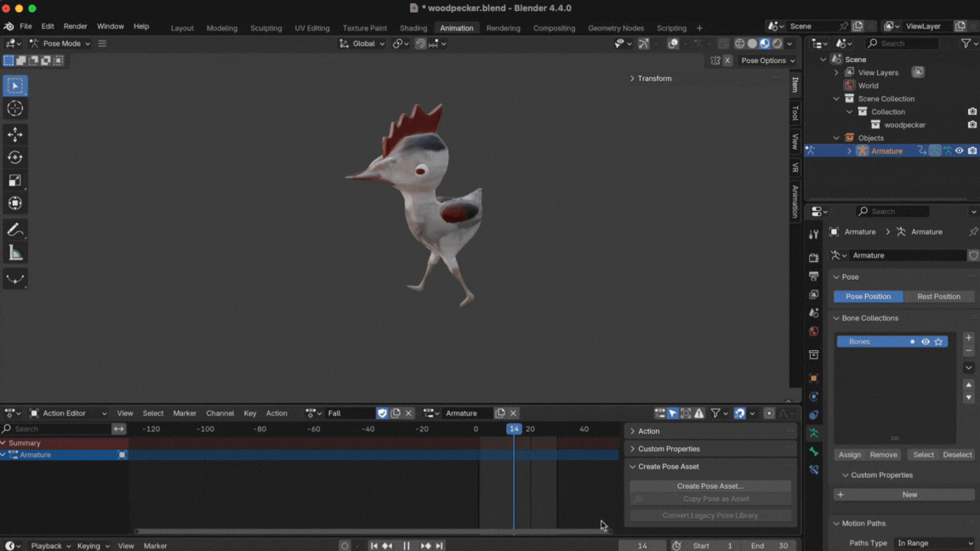The width and height of the screenshot is (980, 551).
Task: Switch to Shading workspace tab
Action: (x=413, y=28)
